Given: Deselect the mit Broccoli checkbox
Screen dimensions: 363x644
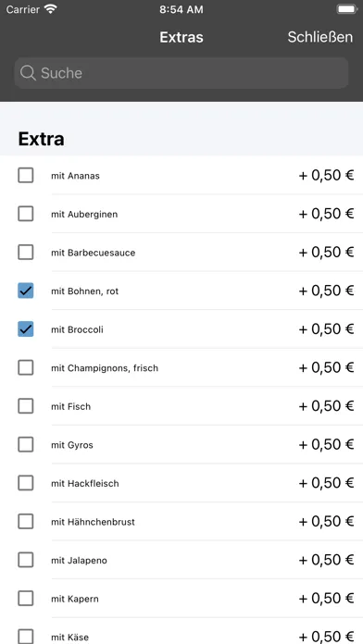Looking at the screenshot, I should 26,329.
